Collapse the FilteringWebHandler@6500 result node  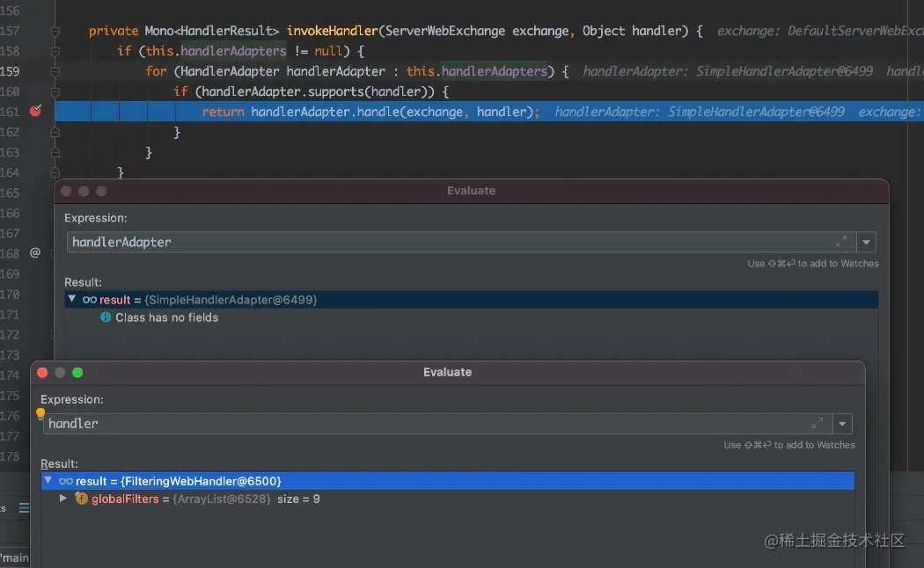point(48,480)
